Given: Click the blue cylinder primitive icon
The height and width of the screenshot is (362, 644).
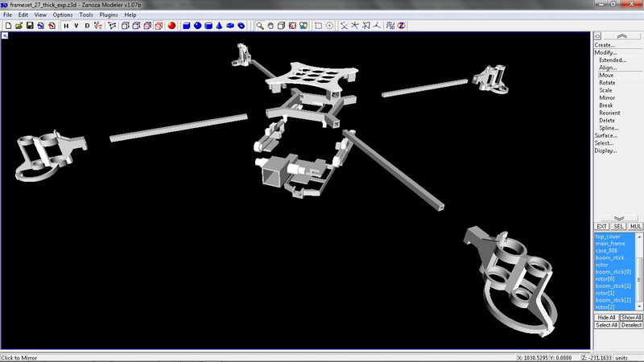Looking at the screenshot, I should tap(208, 26).
